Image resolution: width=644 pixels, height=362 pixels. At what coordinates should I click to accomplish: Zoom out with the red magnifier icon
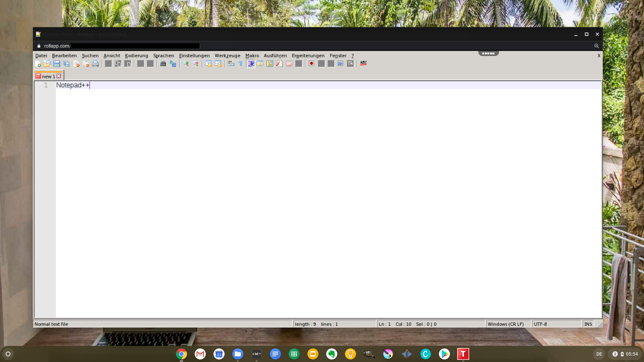(x=196, y=64)
